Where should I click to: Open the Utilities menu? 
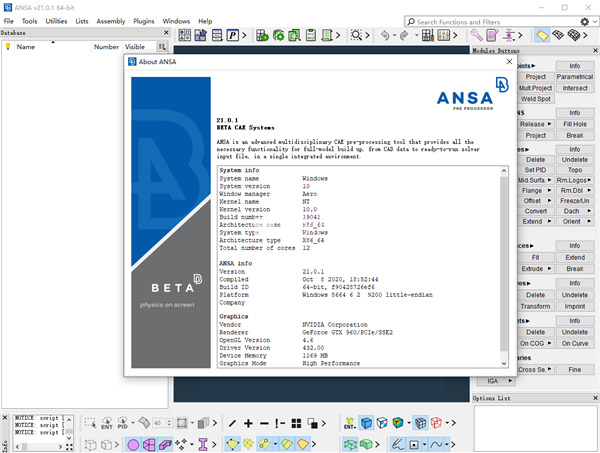55,20
